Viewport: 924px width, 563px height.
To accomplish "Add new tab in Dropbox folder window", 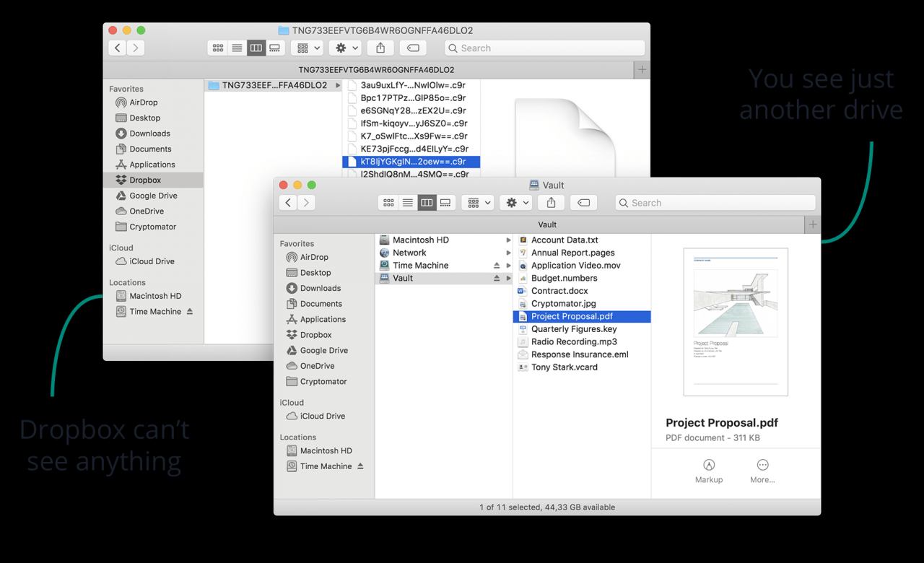I will pos(642,70).
